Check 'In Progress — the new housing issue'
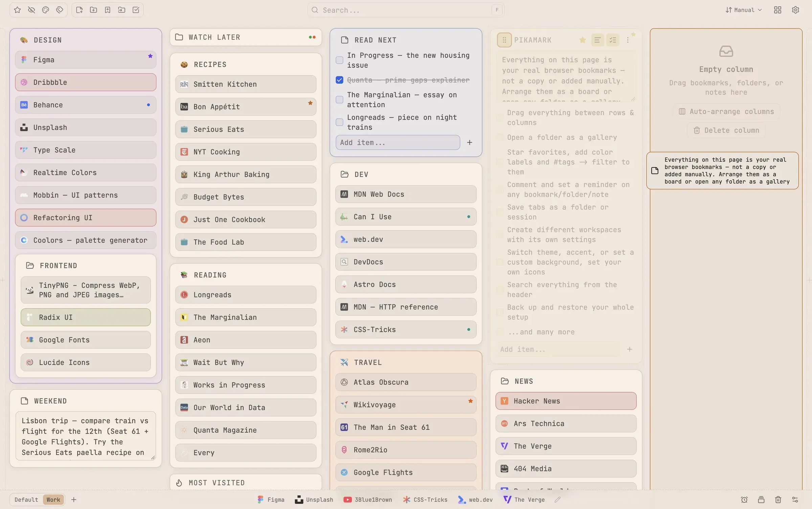Screen dimensions: 812x509 pyautogui.click(x=339, y=60)
